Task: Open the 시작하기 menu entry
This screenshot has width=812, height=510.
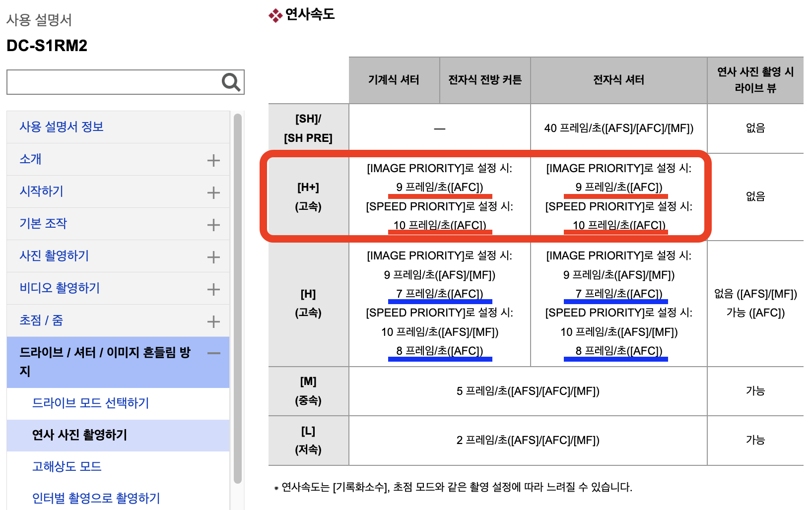Action: [x=41, y=191]
